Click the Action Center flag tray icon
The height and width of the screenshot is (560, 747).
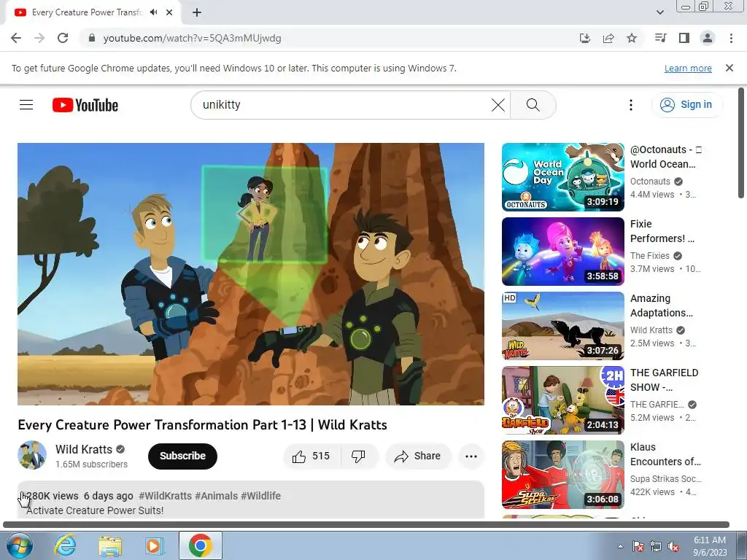click(x=638, y=547)
